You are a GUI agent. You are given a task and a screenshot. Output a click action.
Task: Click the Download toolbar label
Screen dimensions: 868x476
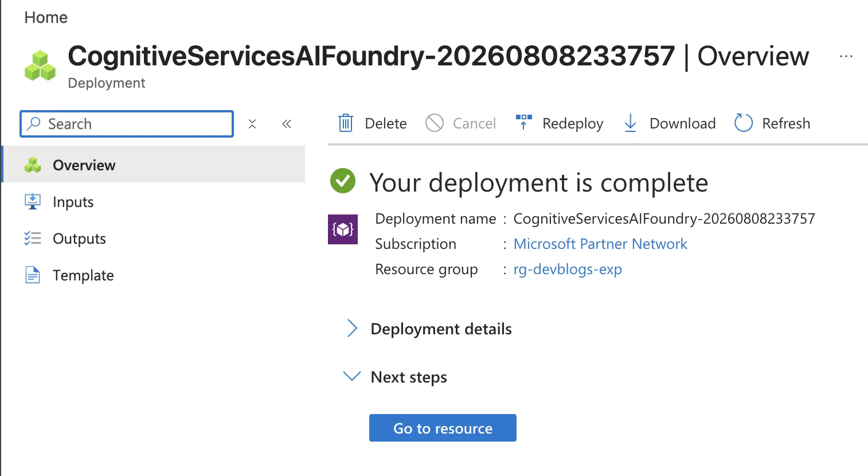pos(682,124)
